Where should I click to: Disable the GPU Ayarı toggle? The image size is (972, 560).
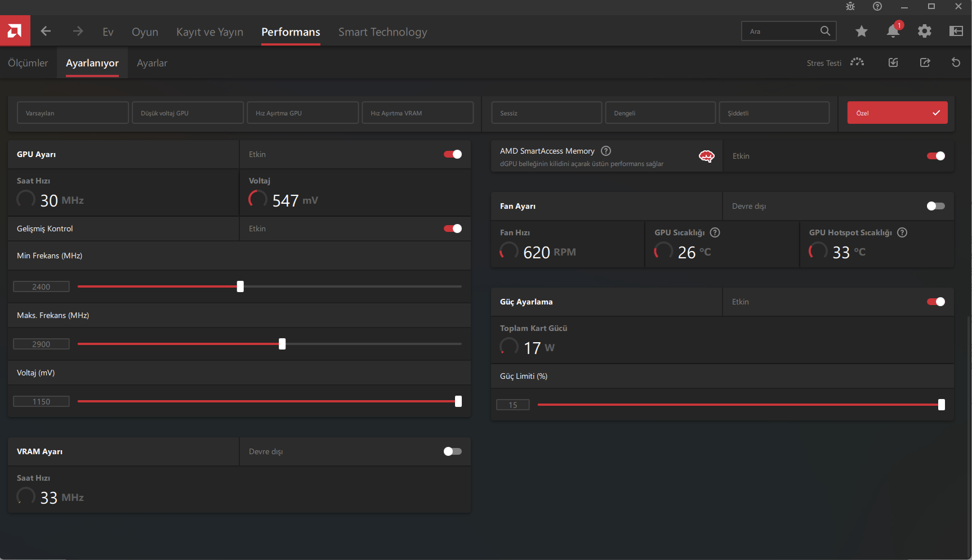click(453, 154)
